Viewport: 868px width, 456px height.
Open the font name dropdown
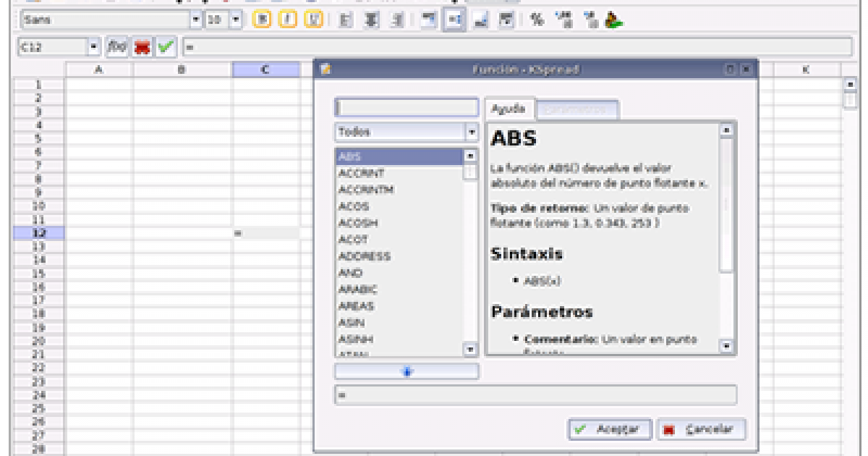195,21
